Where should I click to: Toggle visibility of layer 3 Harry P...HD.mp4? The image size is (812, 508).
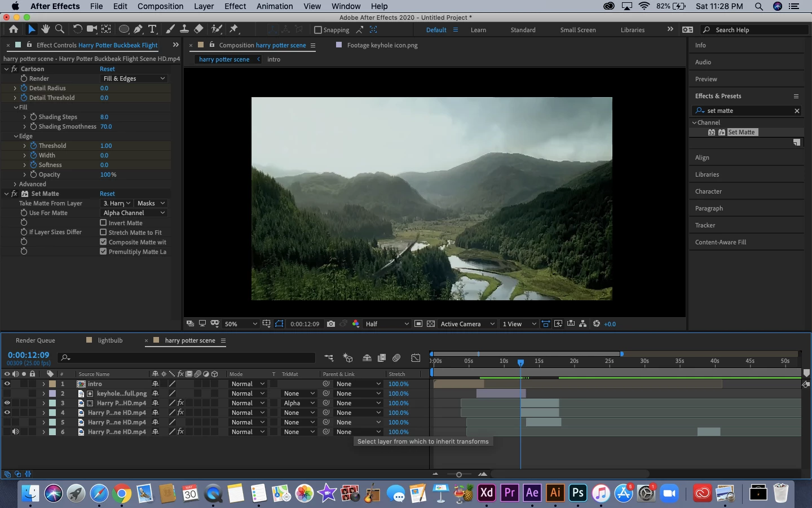(x=7, y=403)
